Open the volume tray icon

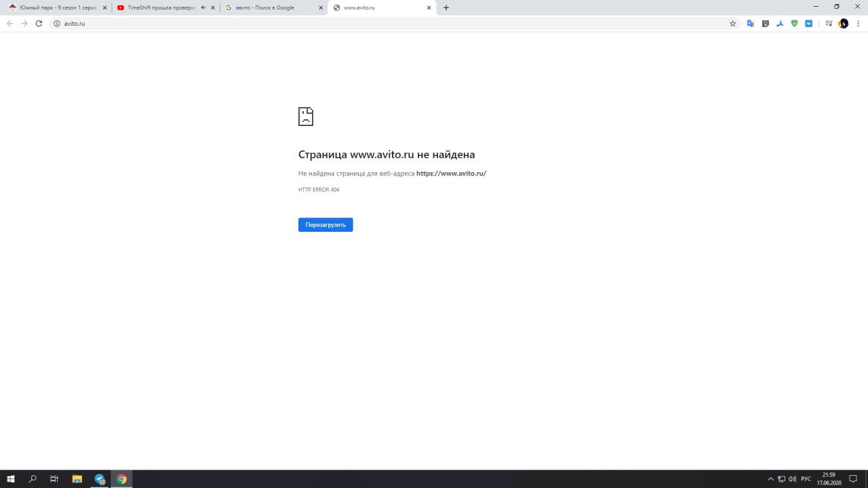tap(792, 479)
